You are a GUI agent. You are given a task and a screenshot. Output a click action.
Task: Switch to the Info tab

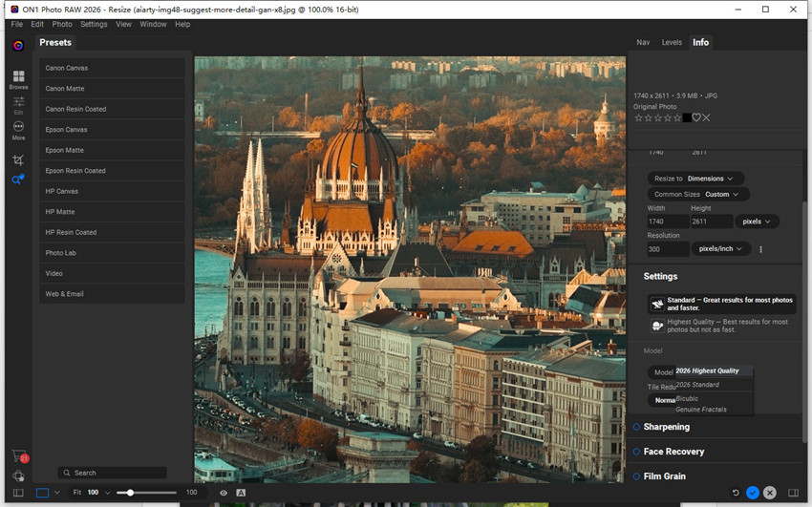(x=700, y=42)
